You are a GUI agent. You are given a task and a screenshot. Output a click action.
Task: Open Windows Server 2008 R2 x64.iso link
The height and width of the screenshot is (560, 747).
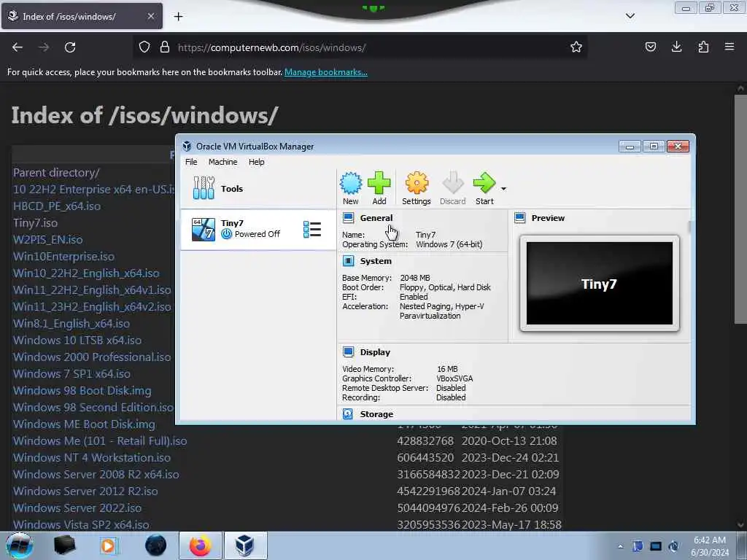tap(96, 474)
